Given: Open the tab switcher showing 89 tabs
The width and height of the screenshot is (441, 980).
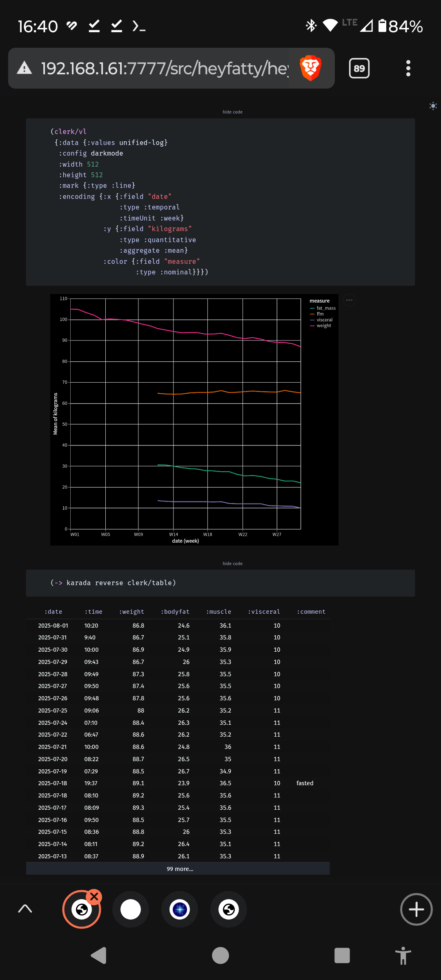Looking at the screenshot, I should click(359, 68).
